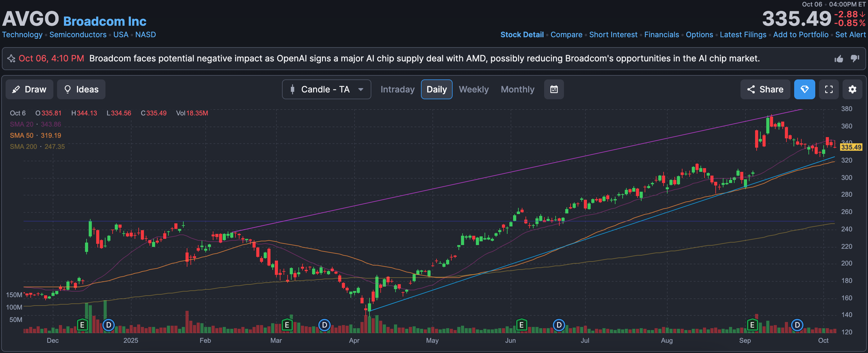868x353 pixels.
Task: Click the SMA 50 indicator label
Action: pos(22,136)
